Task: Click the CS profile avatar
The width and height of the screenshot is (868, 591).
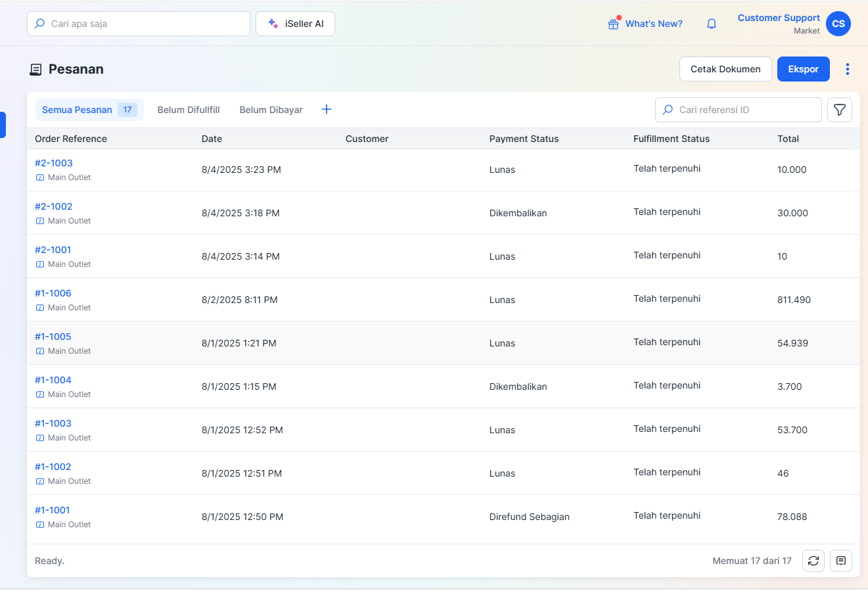Action: click(x=838, y=24)
